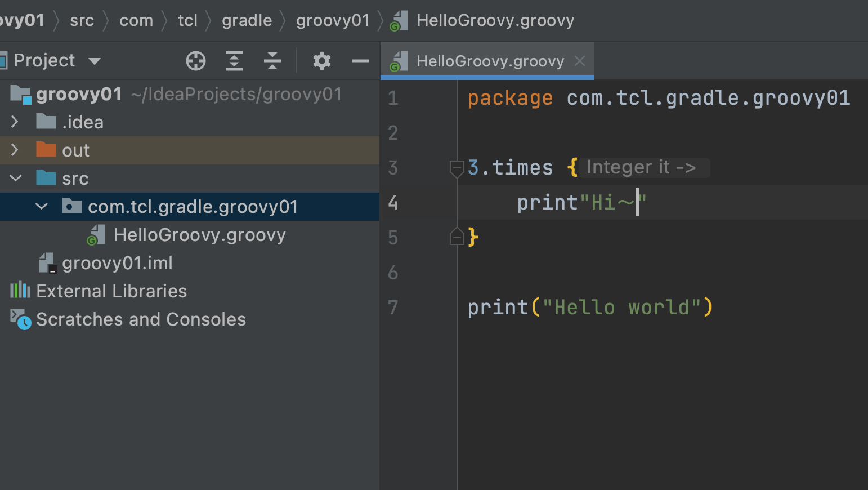
Task: Click the "Hi~" string on line 4
Action: tap(612, 202)
